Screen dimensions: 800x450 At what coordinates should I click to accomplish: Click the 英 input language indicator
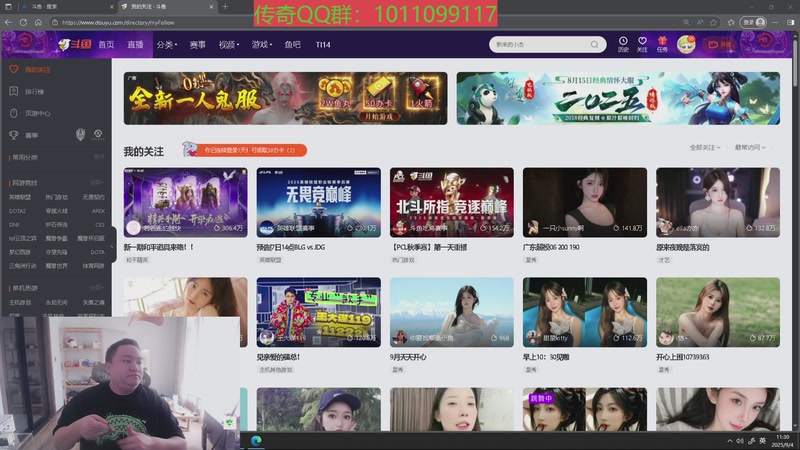(763, 441)
